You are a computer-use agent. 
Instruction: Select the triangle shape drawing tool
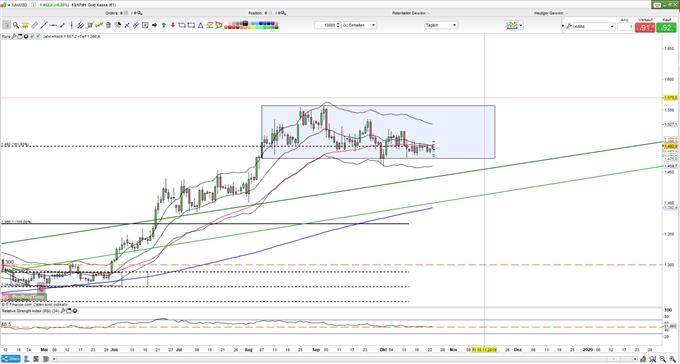[201, 25]
